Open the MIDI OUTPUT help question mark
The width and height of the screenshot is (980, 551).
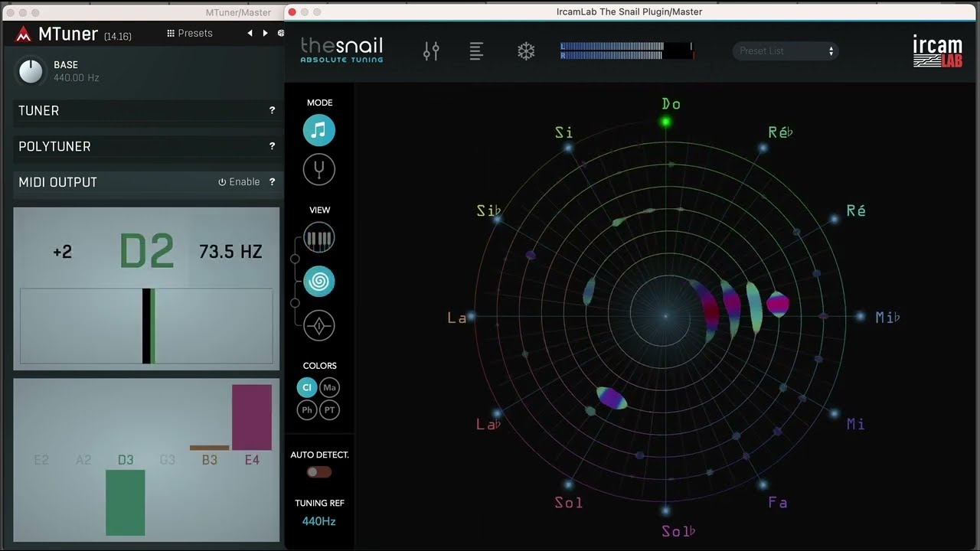click(x=272, y=182)
